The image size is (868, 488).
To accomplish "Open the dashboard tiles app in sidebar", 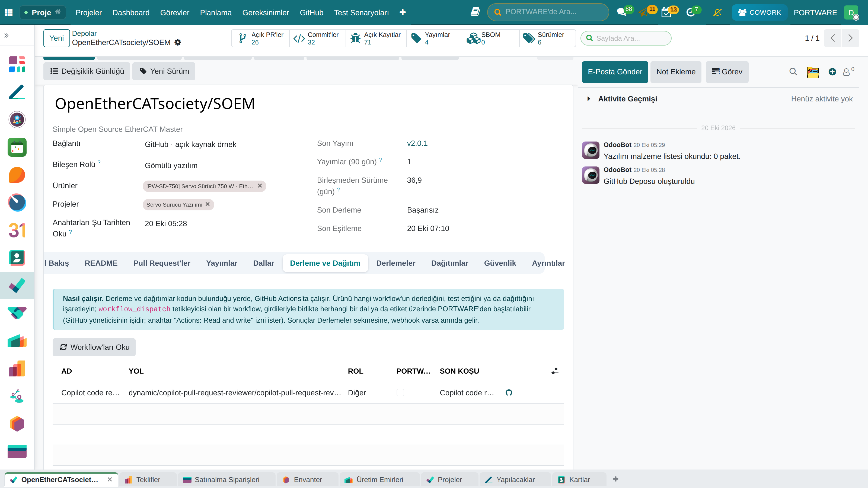I will pyautogui.click(x=17, y=64).
